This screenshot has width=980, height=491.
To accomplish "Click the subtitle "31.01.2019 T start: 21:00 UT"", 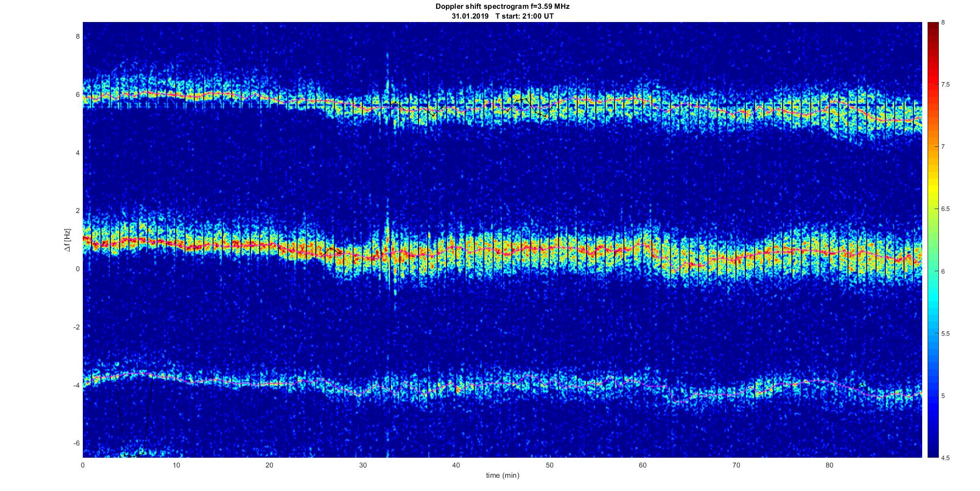I will 502,16.
